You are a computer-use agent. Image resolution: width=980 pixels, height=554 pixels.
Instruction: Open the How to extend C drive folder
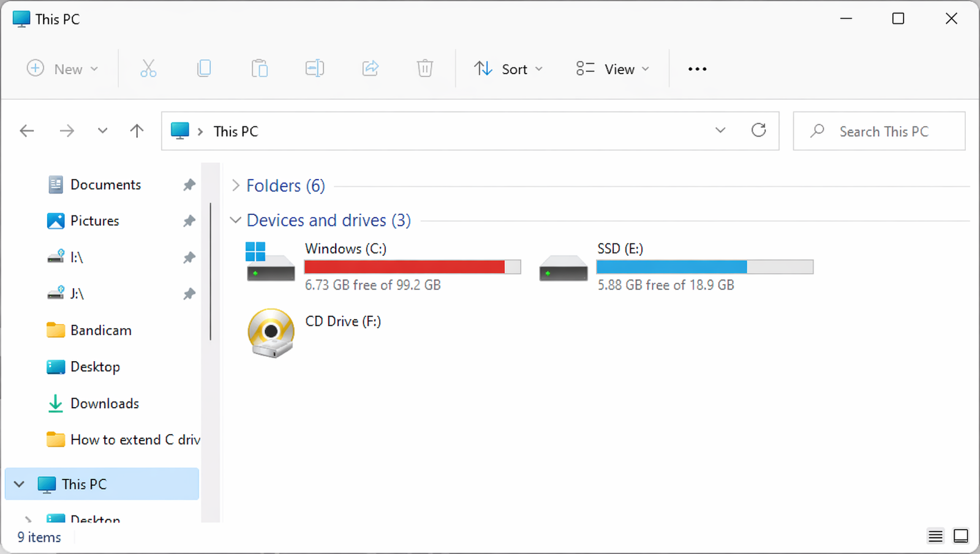click(x=123, y=440)
